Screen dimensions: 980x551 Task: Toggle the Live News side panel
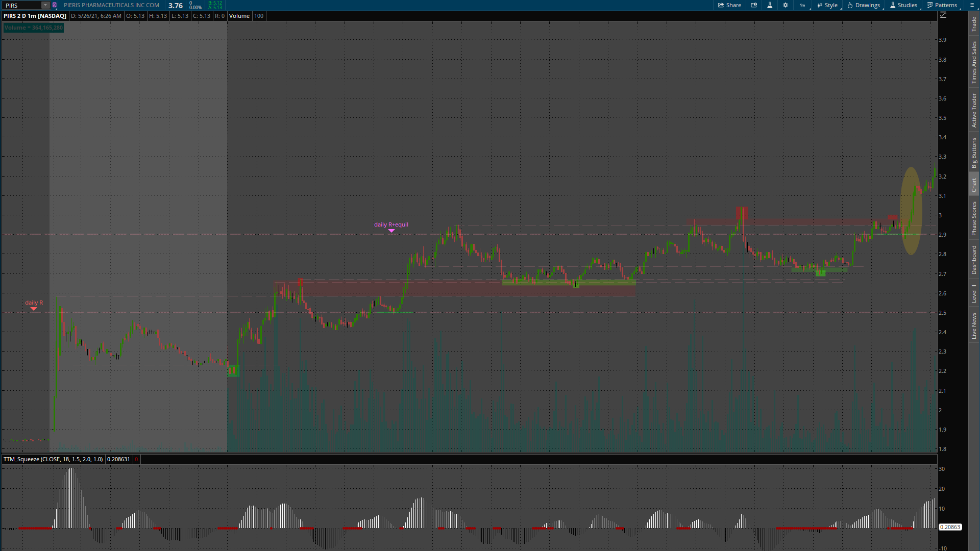coord(974,326)
